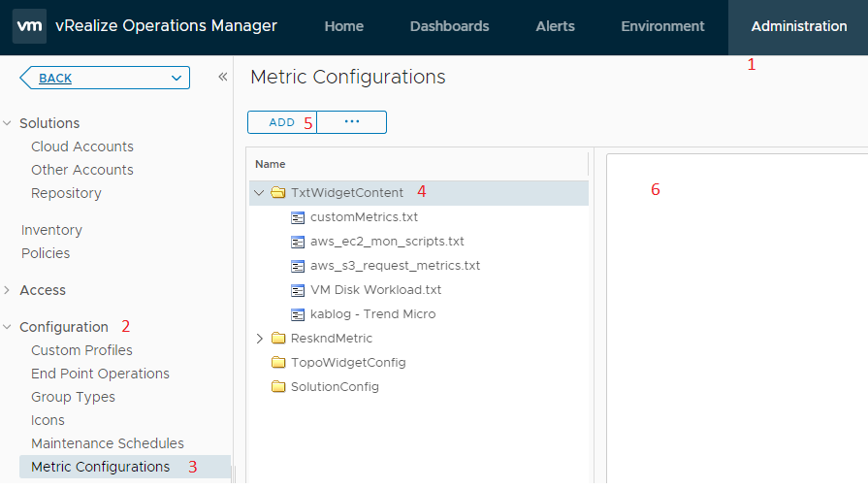Go to Cloud Accounts link

(x=82, y=147)
